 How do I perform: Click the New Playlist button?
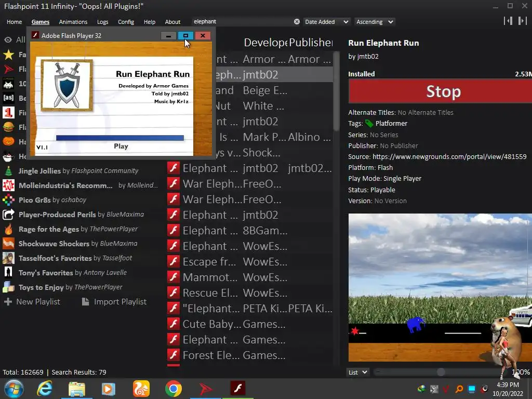pyautogui.click(x=32, y=302)
